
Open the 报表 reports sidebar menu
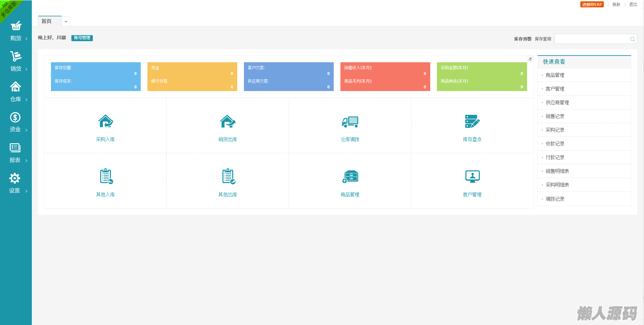click(x=15, y=153)
